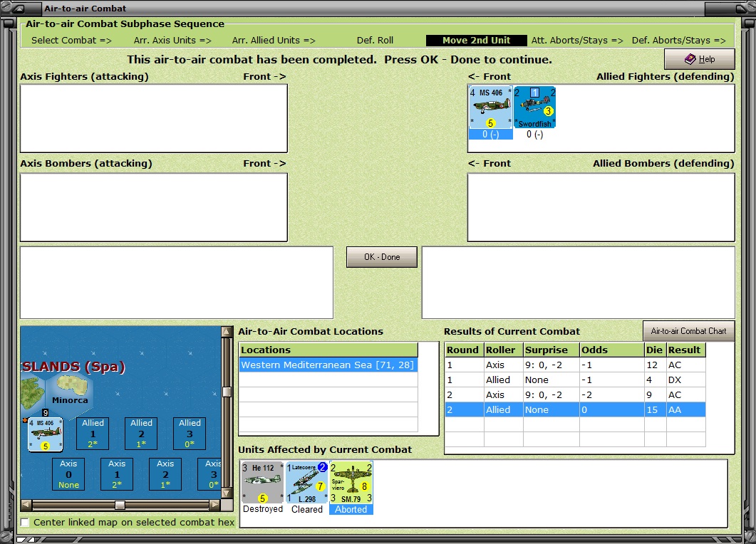Select the Select Combat subphase step

[x=71, y=41]
